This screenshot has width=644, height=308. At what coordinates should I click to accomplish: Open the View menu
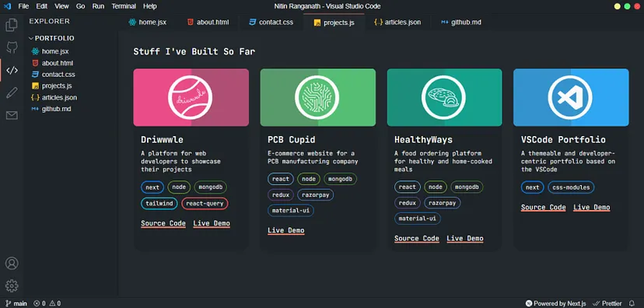[61, 6]
